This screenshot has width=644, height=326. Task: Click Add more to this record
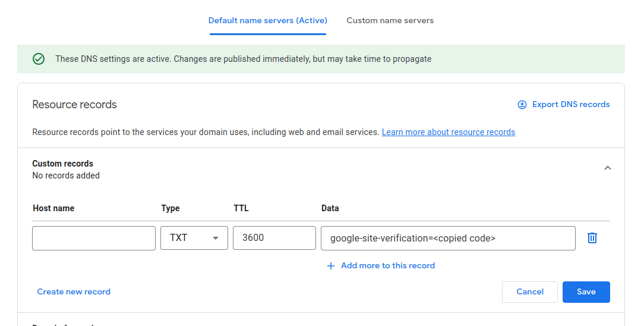[x=388, y=265]
